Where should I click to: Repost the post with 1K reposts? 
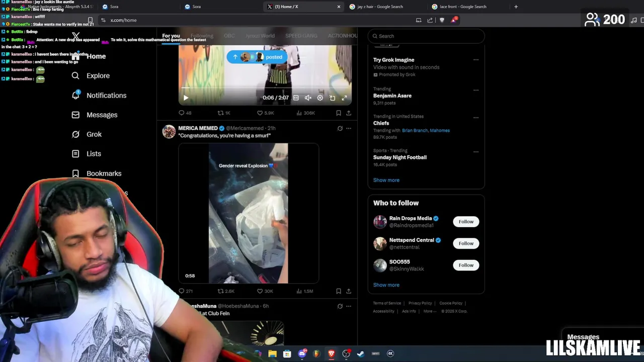[223, 113]
